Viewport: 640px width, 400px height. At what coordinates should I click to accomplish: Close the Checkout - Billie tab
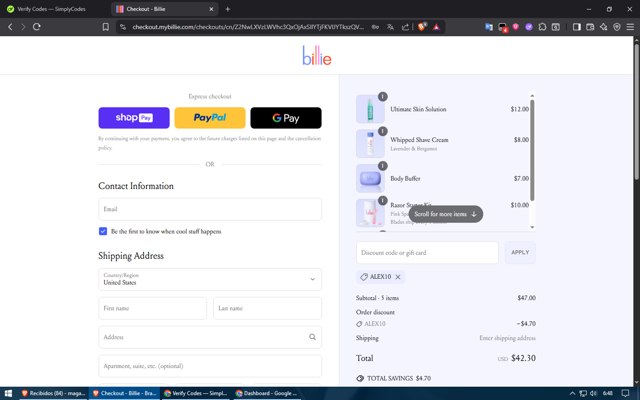click(x=211, y=9)
